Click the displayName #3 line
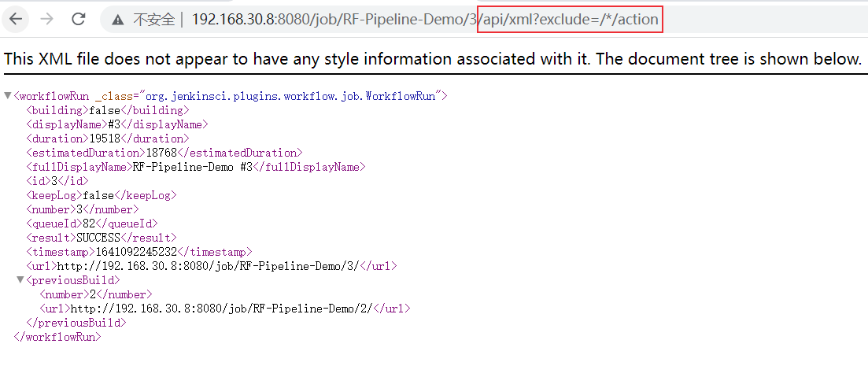 coord(116,124)
